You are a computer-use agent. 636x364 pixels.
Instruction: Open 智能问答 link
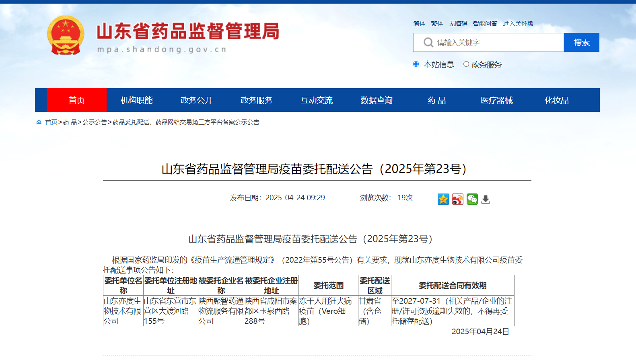click(x=485, y=24)
